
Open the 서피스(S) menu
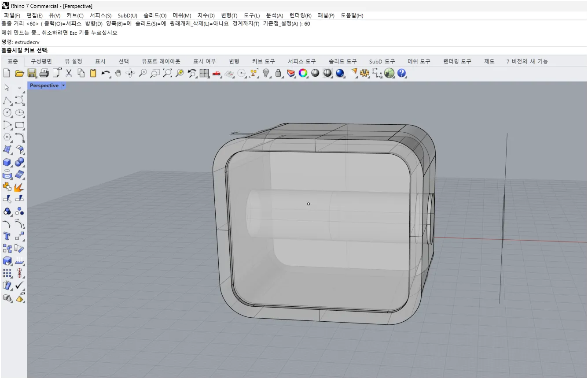(101, 15)
